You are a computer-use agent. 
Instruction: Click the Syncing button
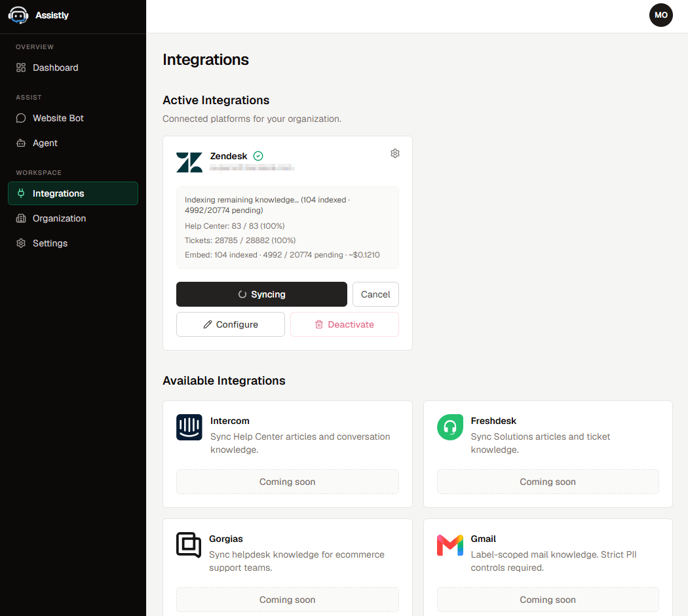point(261,294)
